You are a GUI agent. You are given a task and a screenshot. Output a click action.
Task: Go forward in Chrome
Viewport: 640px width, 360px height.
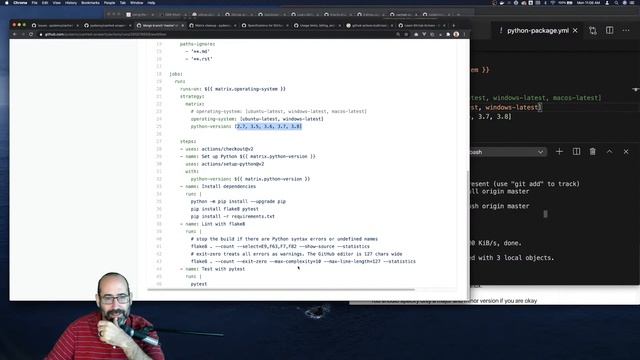(x=23, y=34)
